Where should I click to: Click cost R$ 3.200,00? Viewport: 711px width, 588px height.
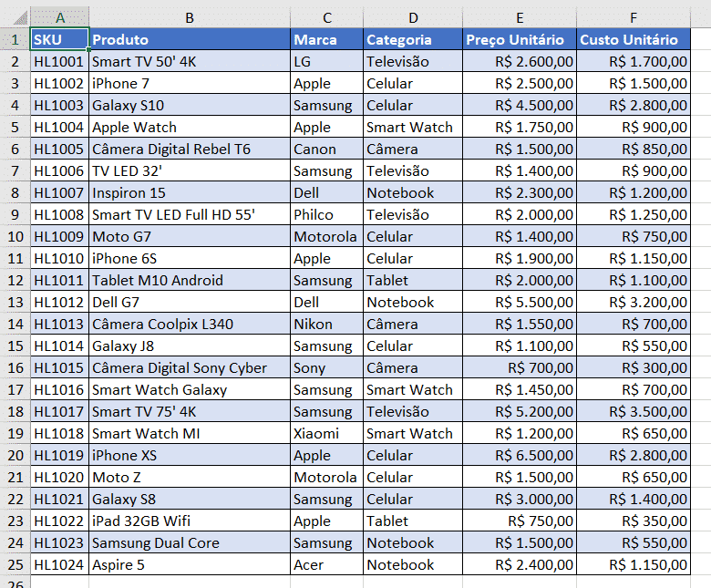pos(634,302)
